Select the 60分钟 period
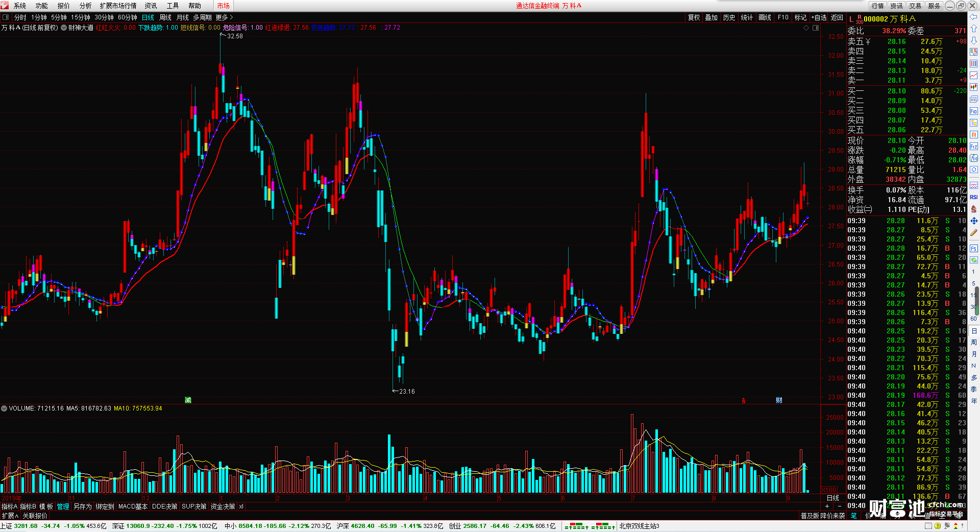Viewport: 980px width, 532px height. click(x=128, y=17)
